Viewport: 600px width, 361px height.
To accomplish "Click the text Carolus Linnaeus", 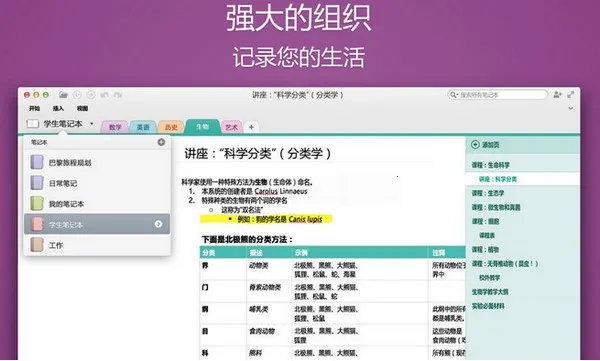I will pos(280,191).
